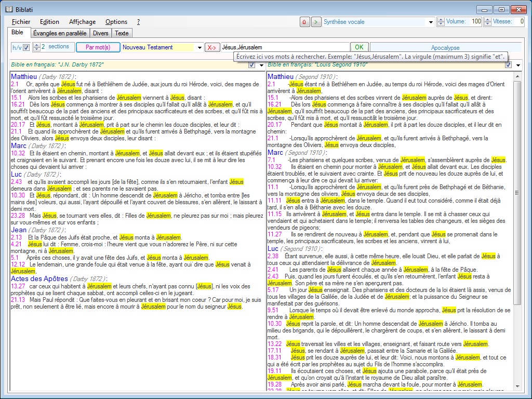Screen dimensions: 532x399
Task: Expand the Nouveau Testament dropdown
Action: [x=199, y=47]
